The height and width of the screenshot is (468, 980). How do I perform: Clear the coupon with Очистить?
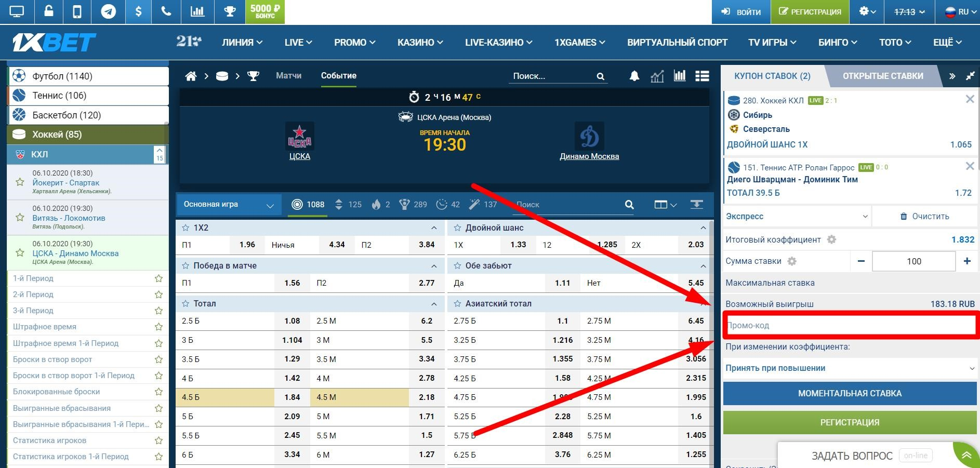click(x=924, y=216)
